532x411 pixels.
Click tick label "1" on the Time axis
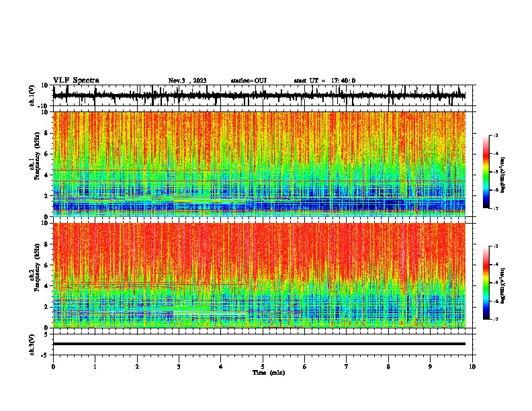coord(95,367)
